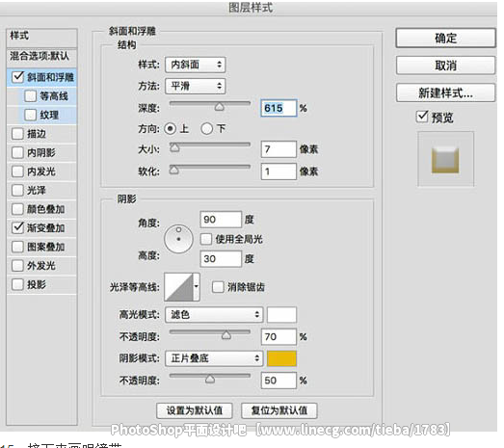Click shadow opacity field showing 50
This screenshot has height=448, width=504.
[x=279, y=381]
